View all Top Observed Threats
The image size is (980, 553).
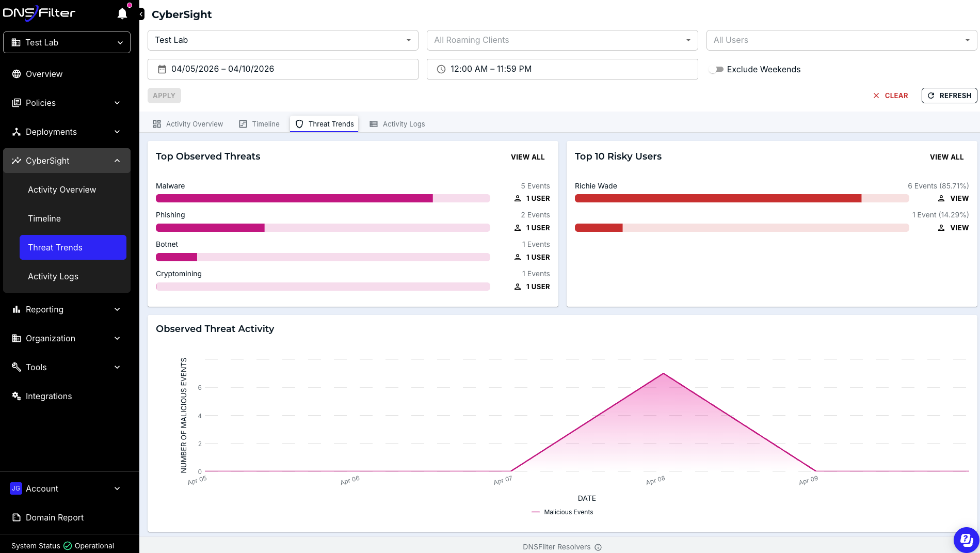pos(527,157)
